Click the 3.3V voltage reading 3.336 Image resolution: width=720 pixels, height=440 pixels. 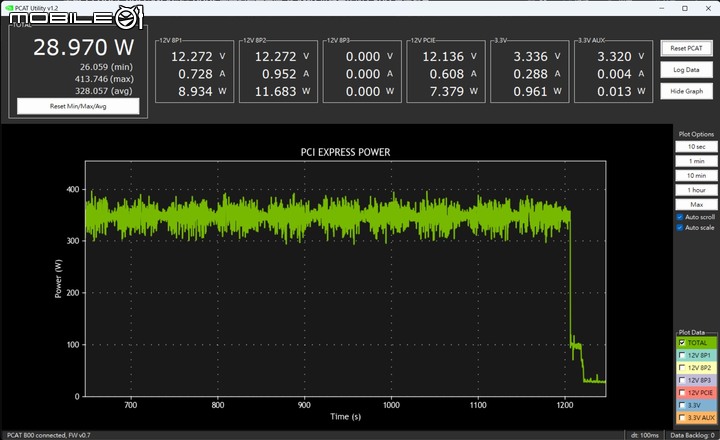530,56
